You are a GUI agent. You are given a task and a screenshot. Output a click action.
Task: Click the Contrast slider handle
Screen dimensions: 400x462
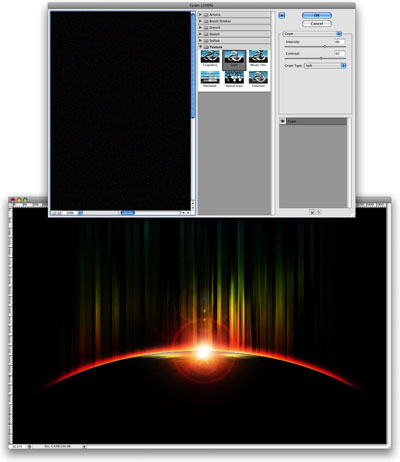(x=321, y=58)
